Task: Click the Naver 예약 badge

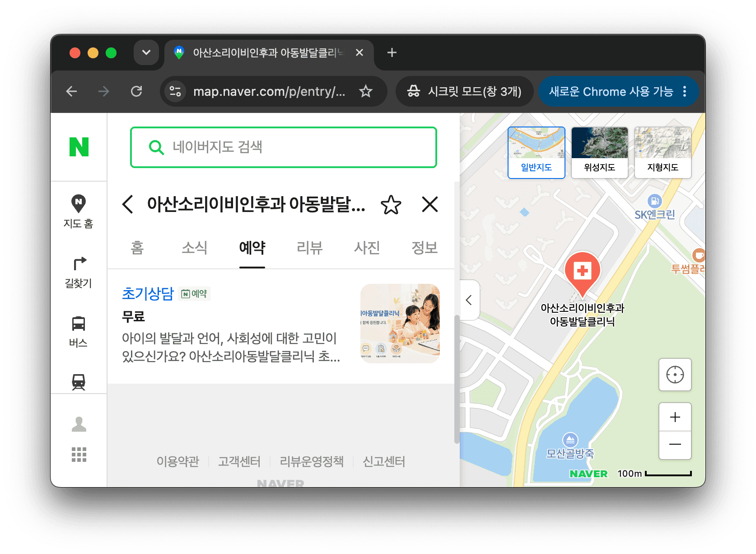Action: tap(194, 294)
